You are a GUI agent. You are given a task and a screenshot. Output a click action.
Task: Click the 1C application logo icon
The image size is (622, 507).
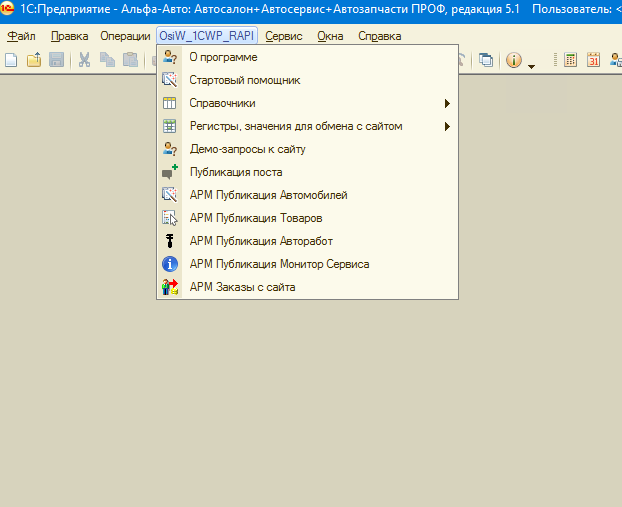click(7, 8)
